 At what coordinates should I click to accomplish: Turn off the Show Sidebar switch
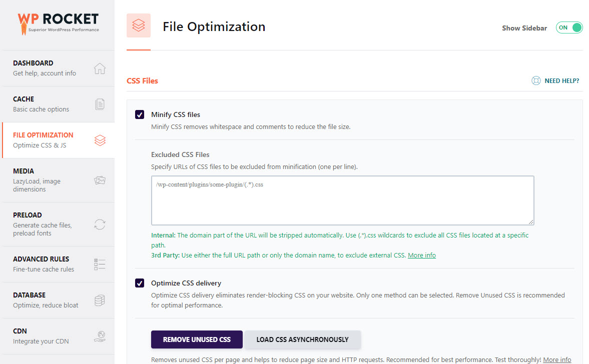tap(569, 28)
